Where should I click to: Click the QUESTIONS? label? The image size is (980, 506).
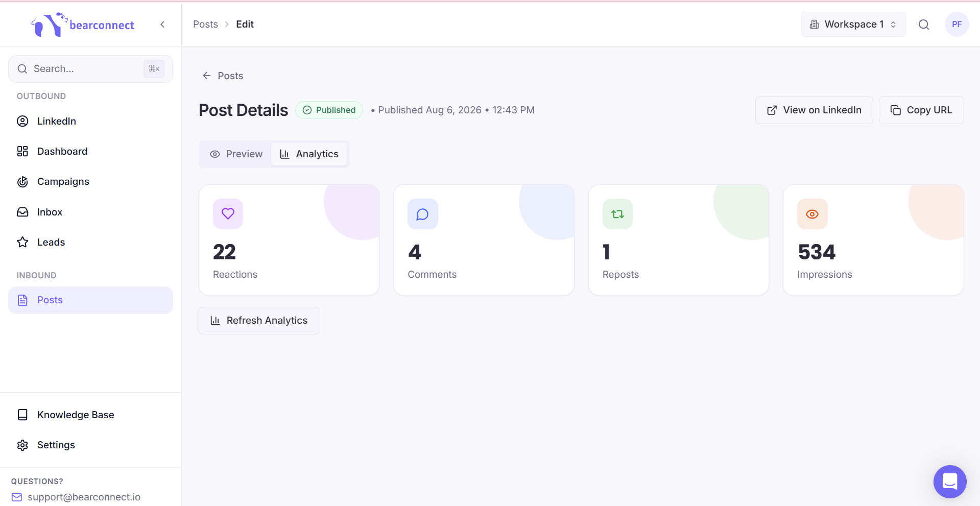click(x=37, y=481)
